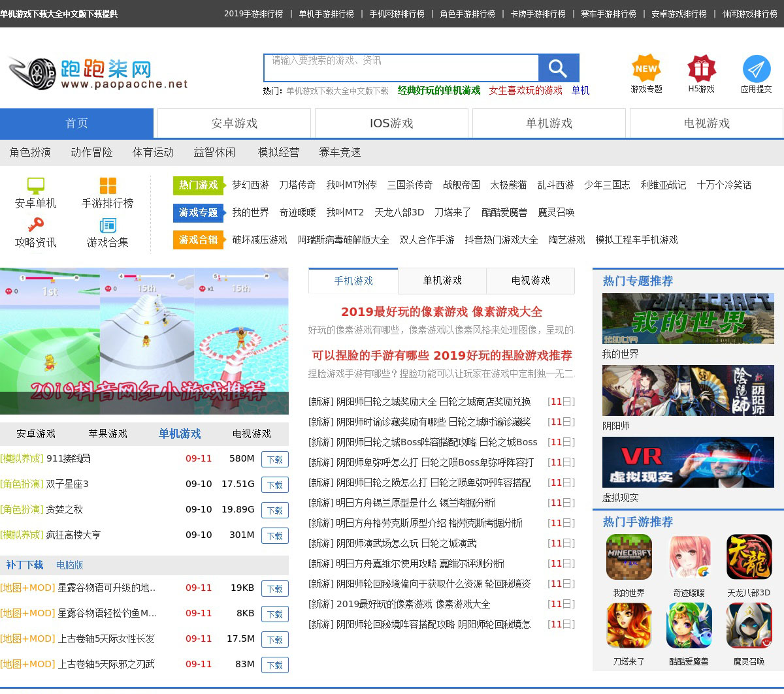Download 911接线员 game
Image resolution: width=784 pixels, height=694 pixels.
tap(274, 460)
